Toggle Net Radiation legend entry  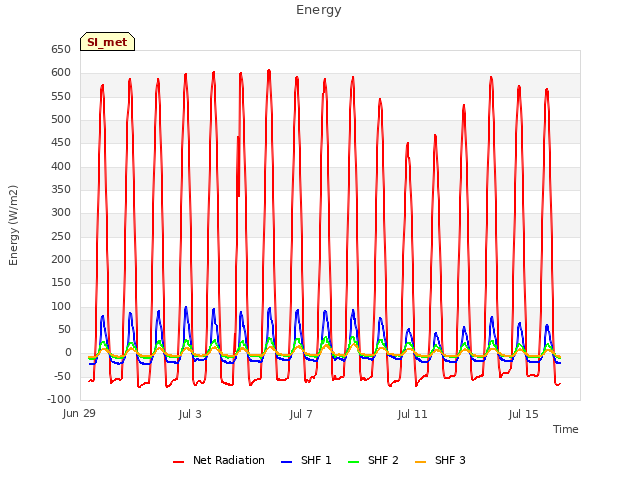pyautogui.click(x=219, y=460)
